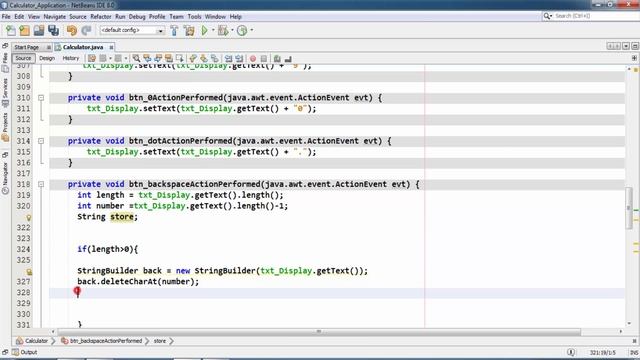This screenshot has height=360, width=640.
Task: Click the Save All toolbar icon
Action: (53, 30)
